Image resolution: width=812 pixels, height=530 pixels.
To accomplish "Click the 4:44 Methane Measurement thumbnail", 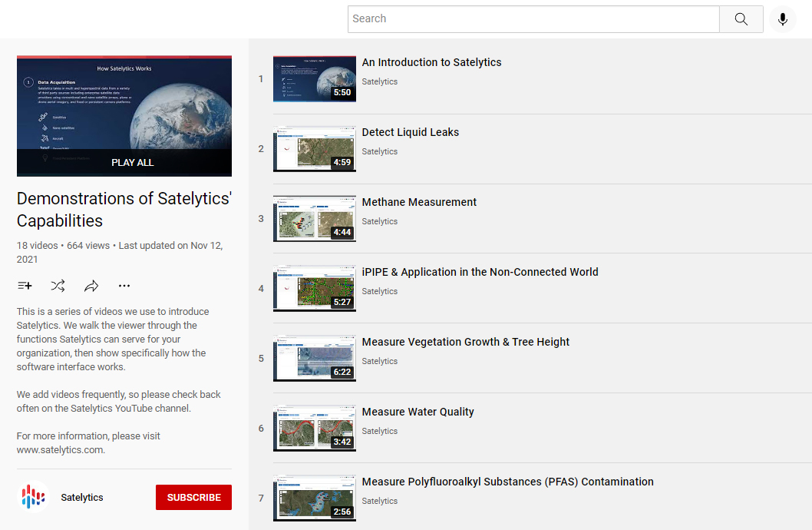I will tap(315, 219).
